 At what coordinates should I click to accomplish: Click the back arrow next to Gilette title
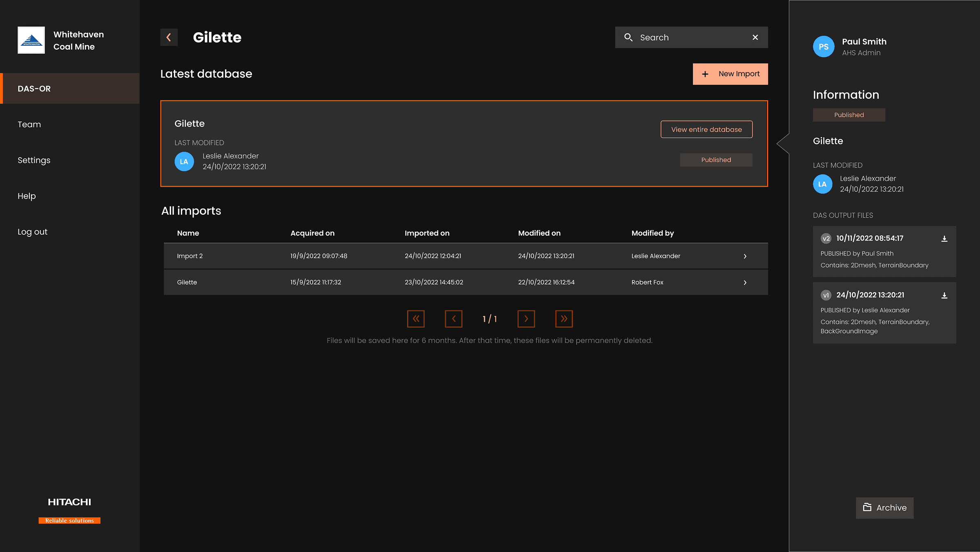coord(169,37)
